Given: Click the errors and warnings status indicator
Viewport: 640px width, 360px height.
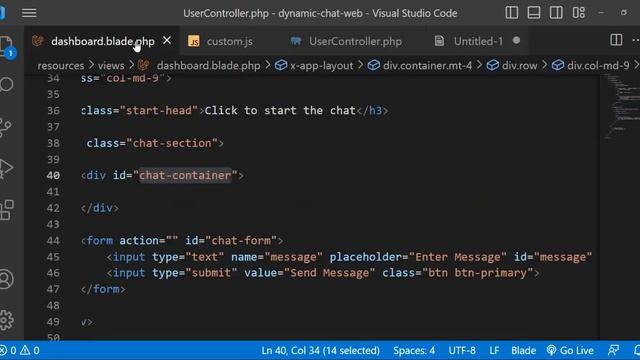Looking at the screenshot, I should coord(20,351).
